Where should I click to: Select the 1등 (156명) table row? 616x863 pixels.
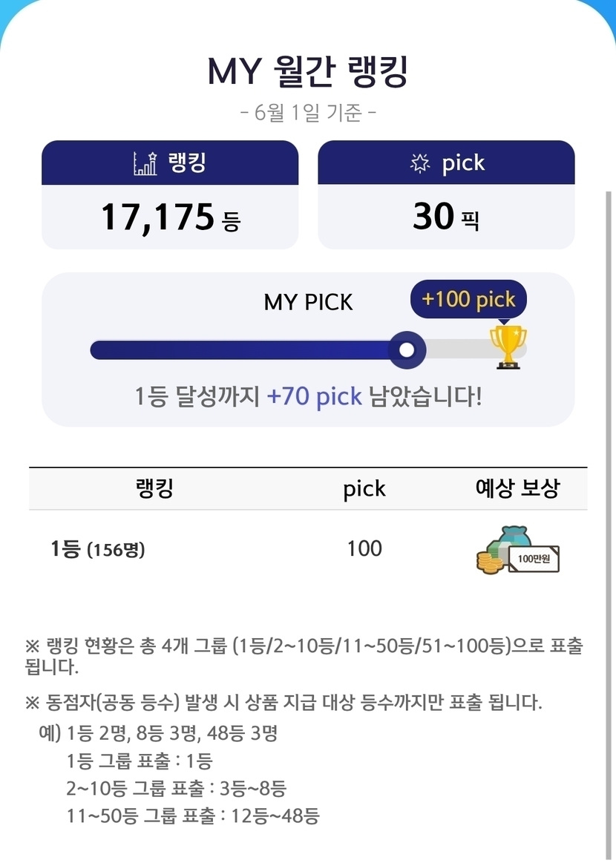tap(308, 549)
